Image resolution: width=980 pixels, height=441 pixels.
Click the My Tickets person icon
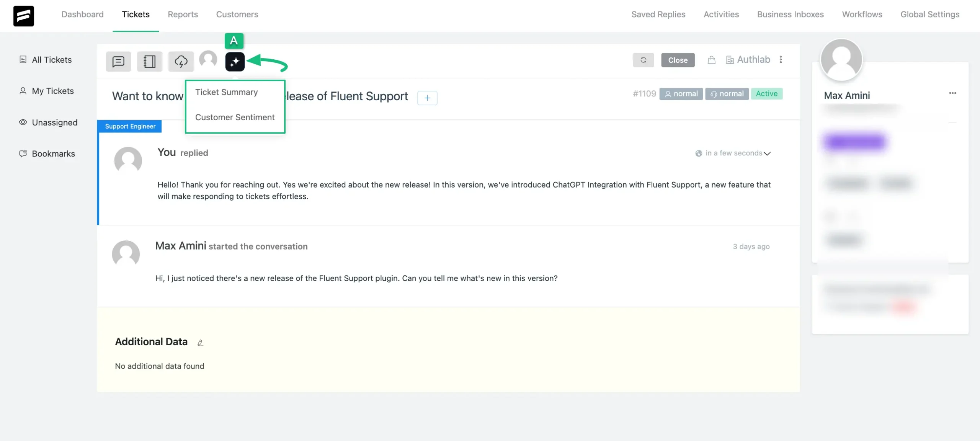23,91
